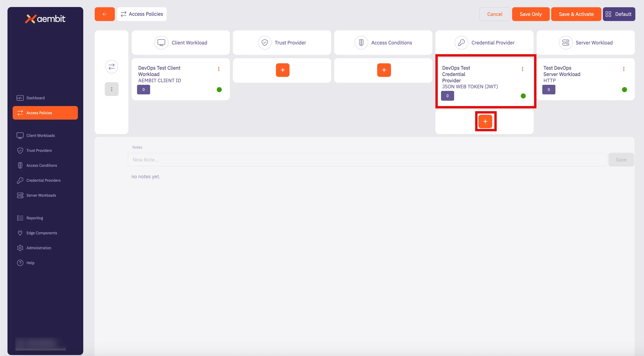The image size is (644, 356).
Task: Open Trust Providers in sidebar
Action: click(45, 150)
